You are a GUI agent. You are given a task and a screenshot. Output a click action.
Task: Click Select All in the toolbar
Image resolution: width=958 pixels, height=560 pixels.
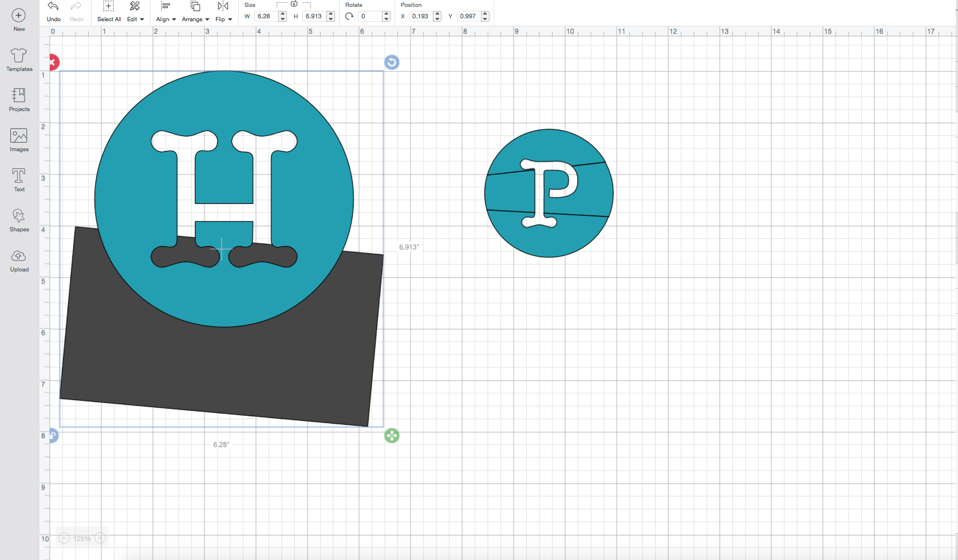click(109, 11)
